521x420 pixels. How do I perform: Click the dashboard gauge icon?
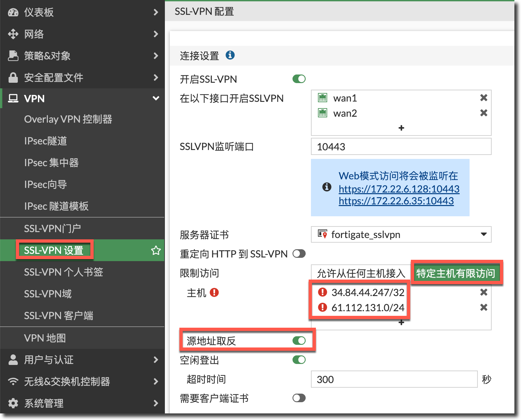(13, 12)
